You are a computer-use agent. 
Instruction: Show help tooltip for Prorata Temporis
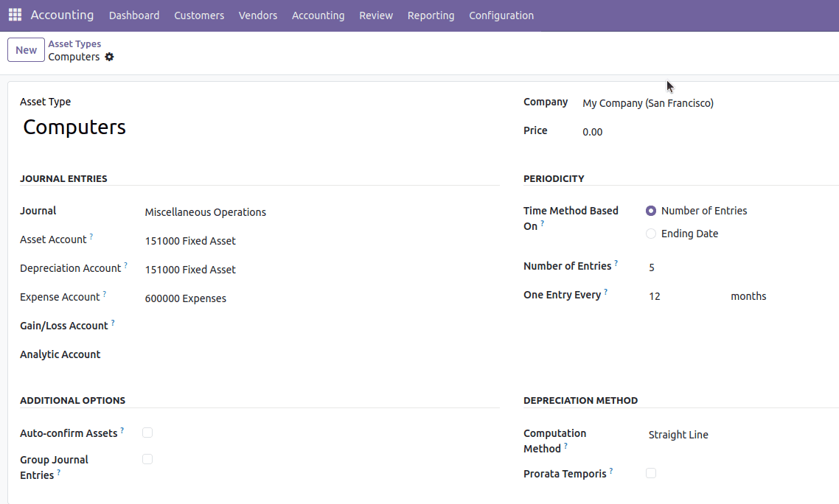pos(611,471)
